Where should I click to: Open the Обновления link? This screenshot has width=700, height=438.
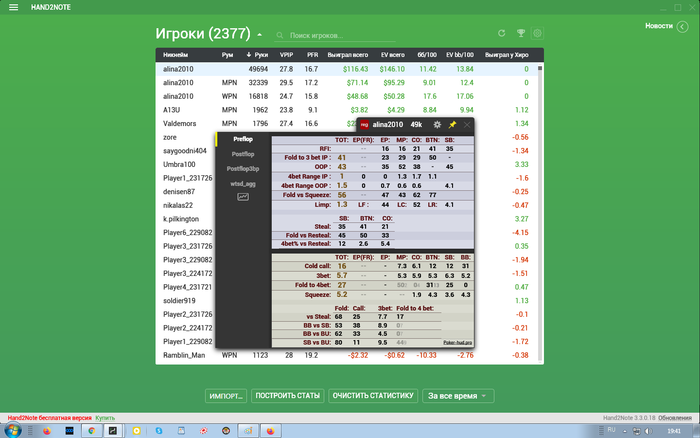(675, 418)
